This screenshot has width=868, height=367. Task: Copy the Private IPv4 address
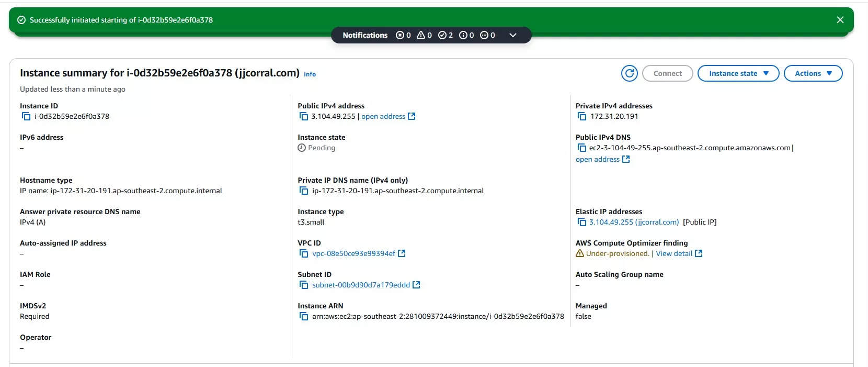pos(581,117)
